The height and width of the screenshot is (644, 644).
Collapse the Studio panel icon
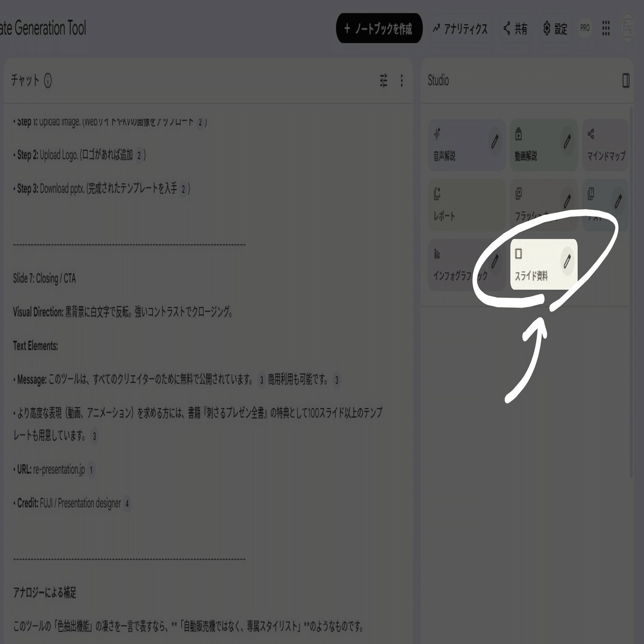[x=626, y=81]
